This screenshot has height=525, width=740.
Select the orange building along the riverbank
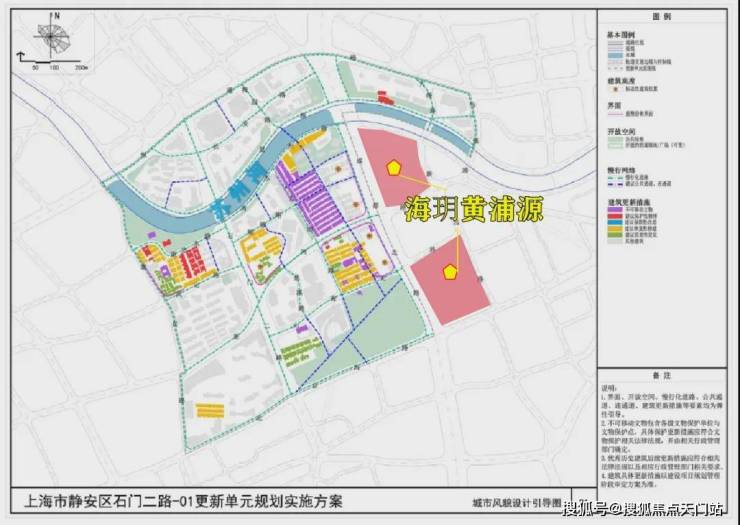pos(305,148)
